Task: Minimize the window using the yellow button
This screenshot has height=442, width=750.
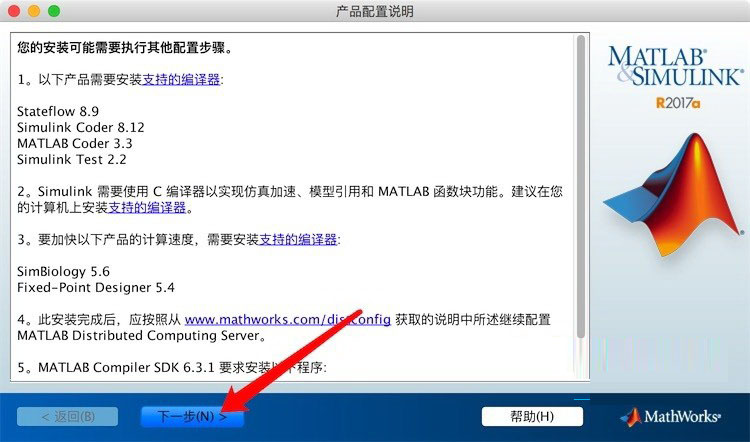Action: 34,11
